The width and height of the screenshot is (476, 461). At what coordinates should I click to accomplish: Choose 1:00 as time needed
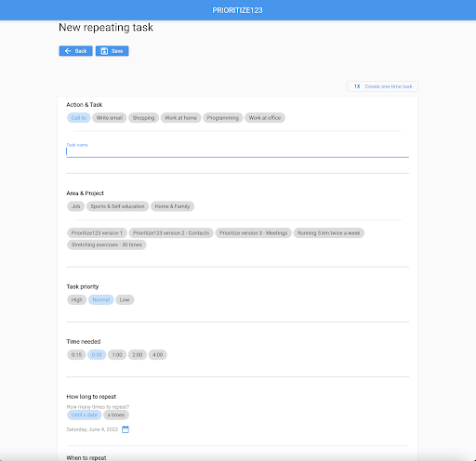(x=117, y=355)
